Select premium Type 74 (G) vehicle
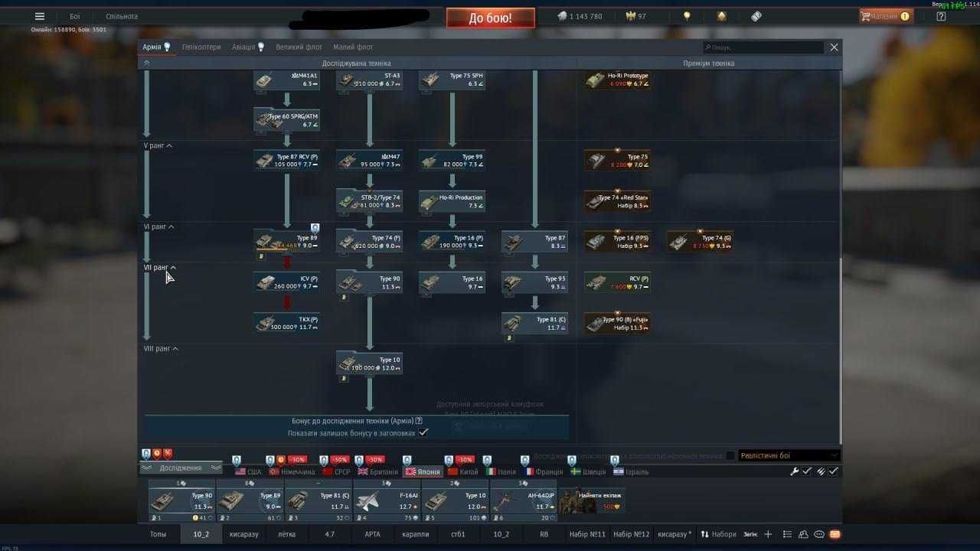980x551 pixels. point(701,242)
